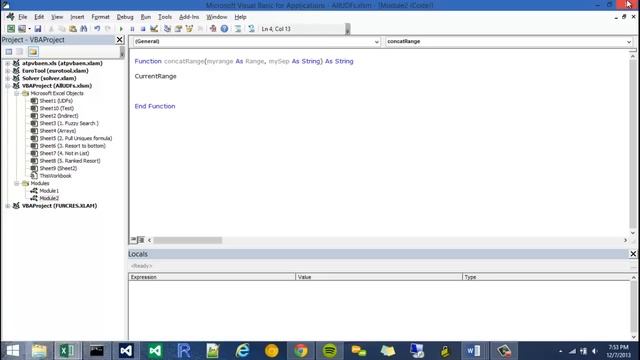640x360 pixels.
Task: Open the Tools menu
Action: tap(165, 17)
